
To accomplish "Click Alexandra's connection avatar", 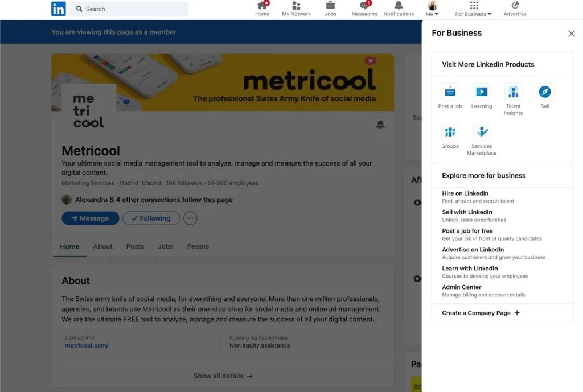I will (67, 200).
